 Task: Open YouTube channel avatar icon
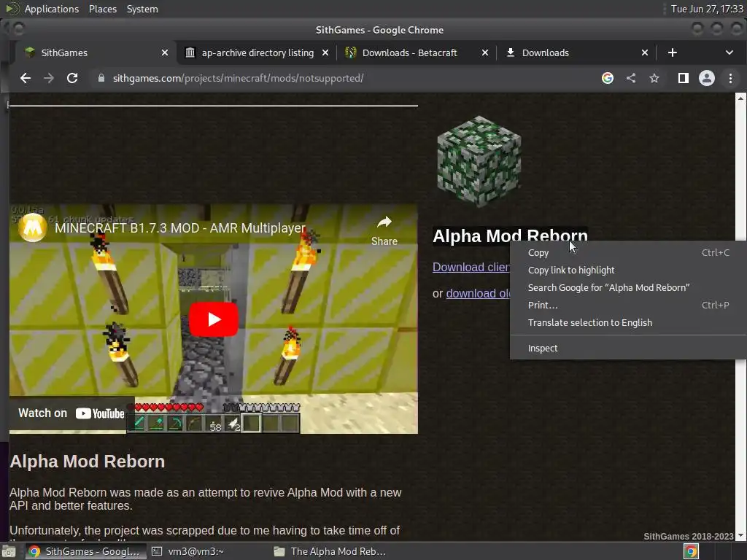(x=32, y=227)
